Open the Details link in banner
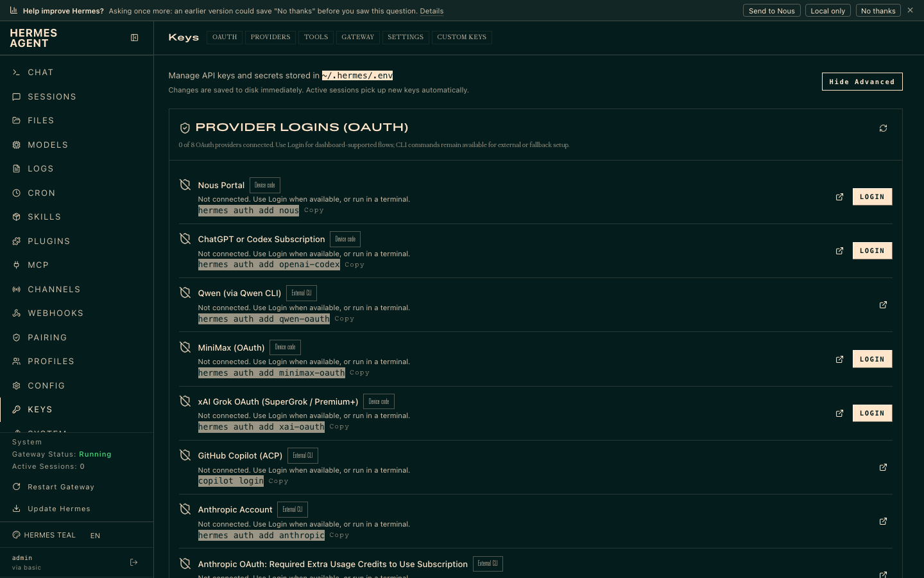 (x=431, y=11)
